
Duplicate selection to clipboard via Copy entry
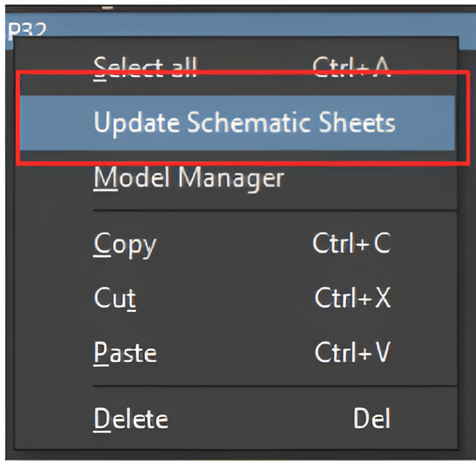coord(125,244)
